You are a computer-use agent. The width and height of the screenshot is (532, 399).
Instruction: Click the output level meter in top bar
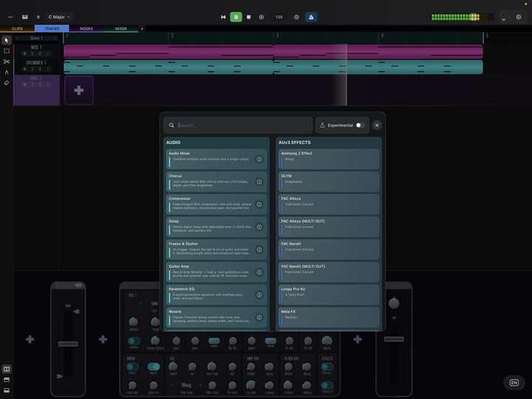click(x=463, y=17)
